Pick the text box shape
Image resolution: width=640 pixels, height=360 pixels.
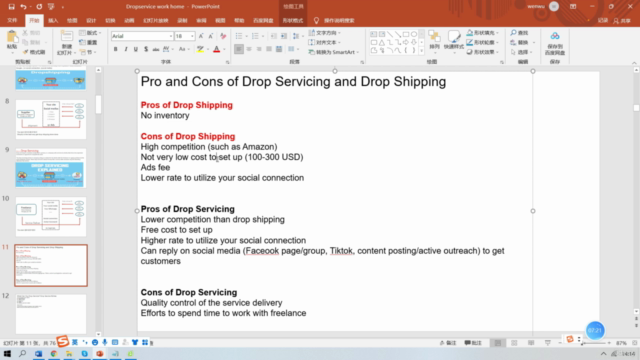pos(373,34)
